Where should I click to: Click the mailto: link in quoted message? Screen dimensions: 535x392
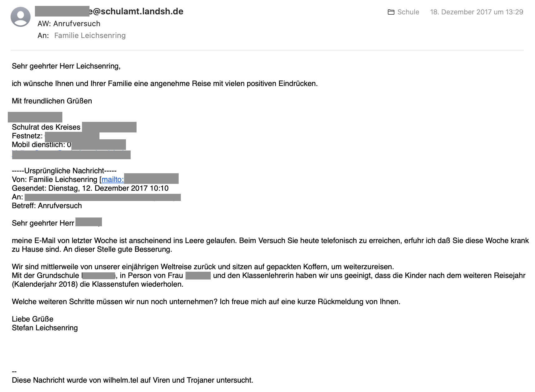(x=113, y=179)
